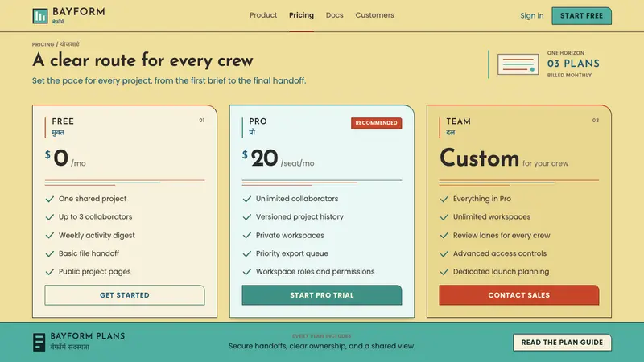The height and width of the screenshot is (362, 644).
Task: Click 'BAYFORM PLANS' footer title
Action: tap(88, 336)
